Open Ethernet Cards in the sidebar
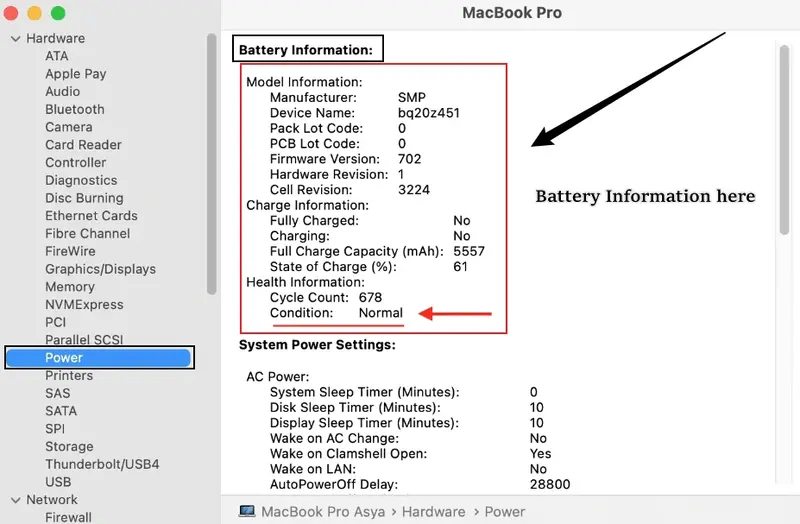Viewport: 800px width, 524px height. 91,216
